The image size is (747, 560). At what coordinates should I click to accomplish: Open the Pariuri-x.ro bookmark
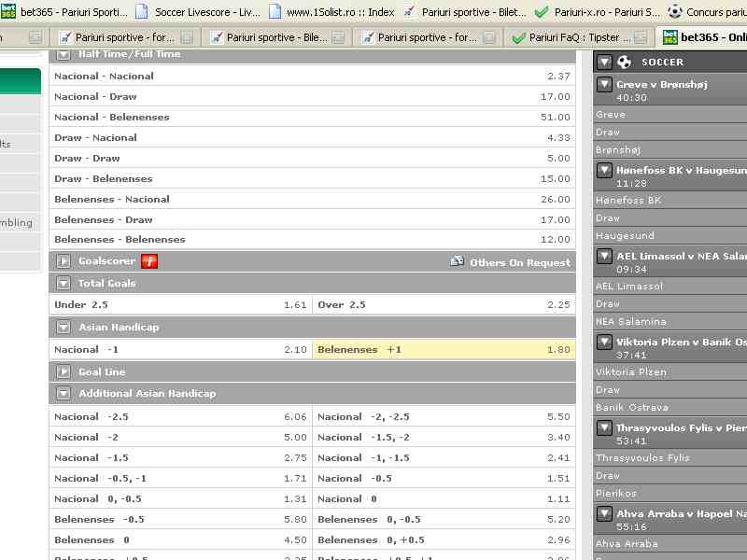pos(598,11)
